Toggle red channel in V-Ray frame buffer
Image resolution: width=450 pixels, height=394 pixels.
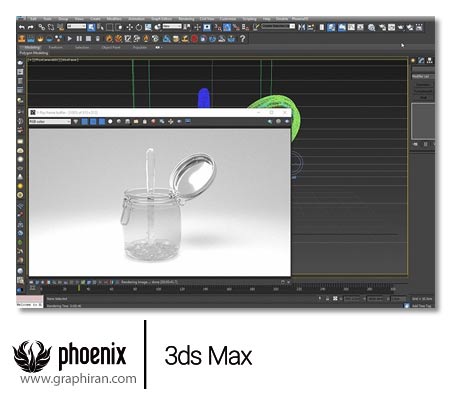(85, 122)
